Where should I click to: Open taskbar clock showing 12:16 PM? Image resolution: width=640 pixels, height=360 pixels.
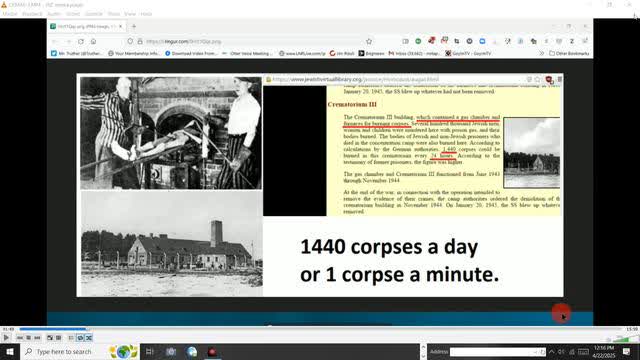[x=604, y=351]
